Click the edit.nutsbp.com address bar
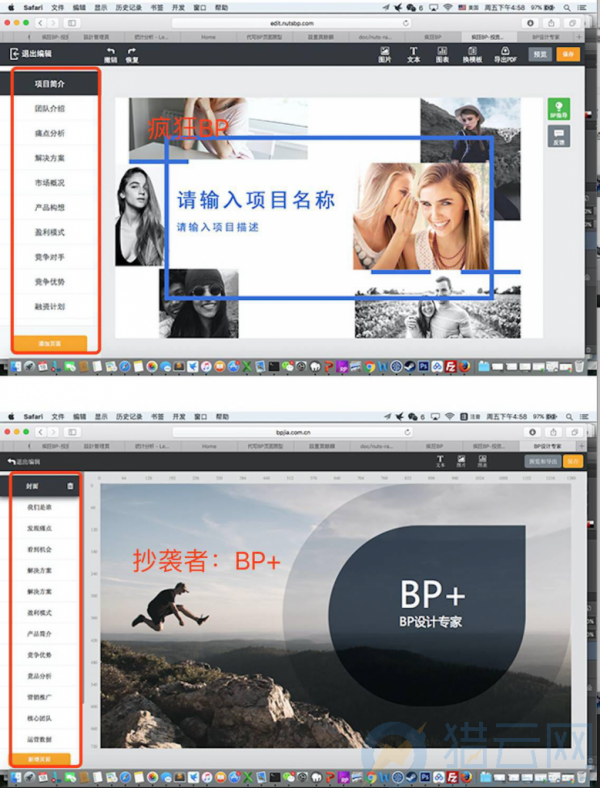600x788 pixels. 292,22
